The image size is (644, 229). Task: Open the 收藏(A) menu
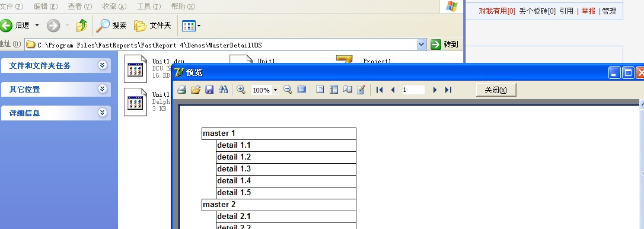click(114, 6)
